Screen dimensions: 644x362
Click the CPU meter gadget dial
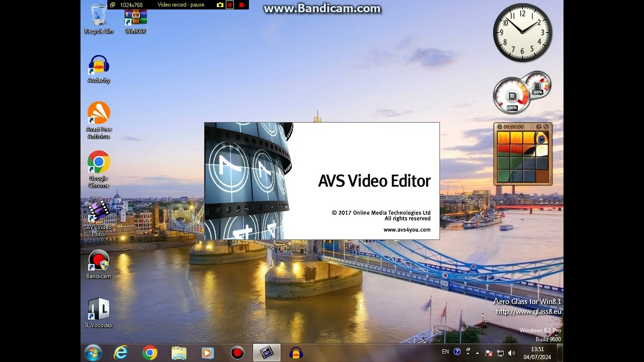click(x=512, y=95)
